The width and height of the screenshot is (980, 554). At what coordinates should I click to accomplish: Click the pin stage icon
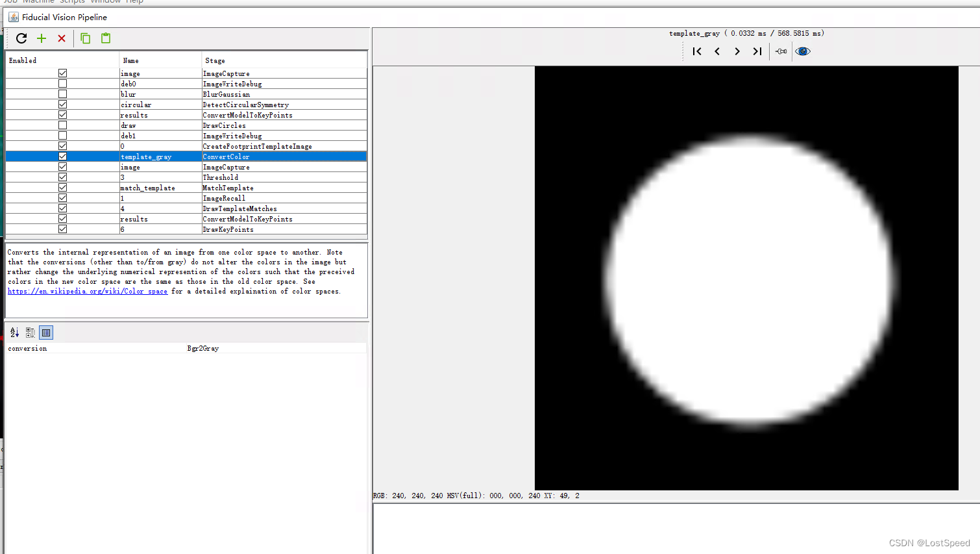pyautogui.click(x=781, y=51)
